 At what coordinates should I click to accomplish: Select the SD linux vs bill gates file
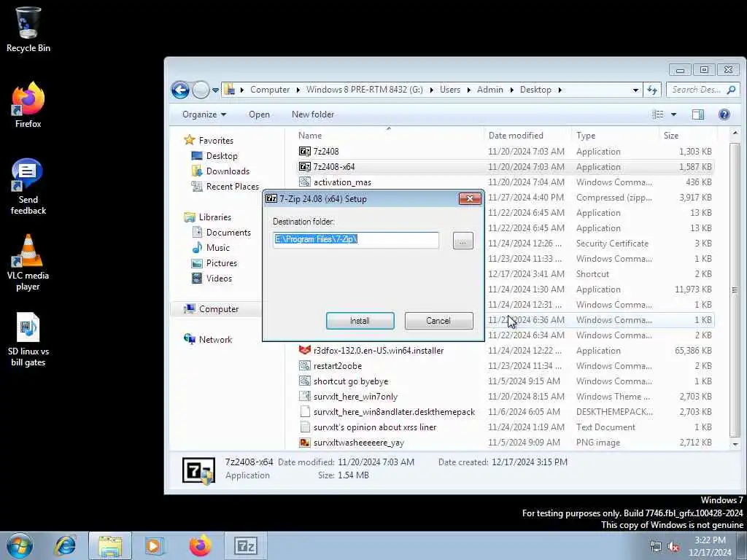(28, 340)
